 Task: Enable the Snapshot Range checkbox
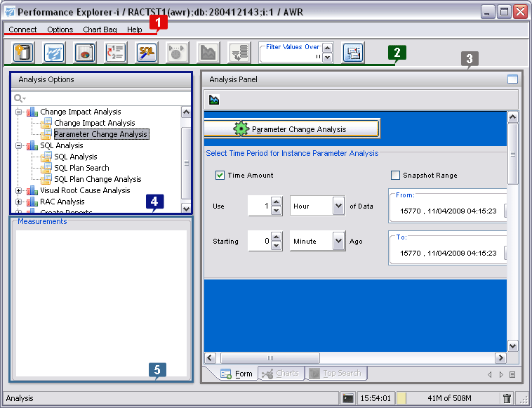point(395,175)
